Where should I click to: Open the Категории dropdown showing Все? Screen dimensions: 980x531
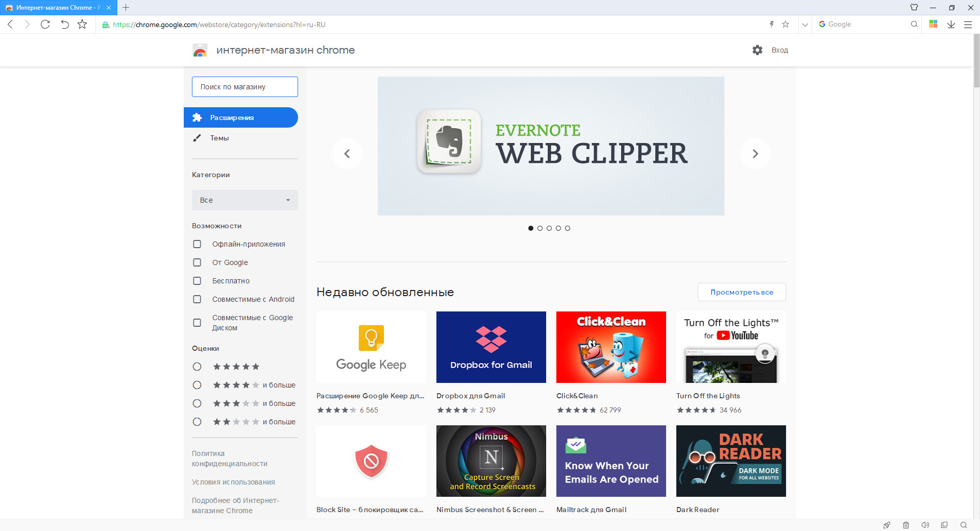245,200
